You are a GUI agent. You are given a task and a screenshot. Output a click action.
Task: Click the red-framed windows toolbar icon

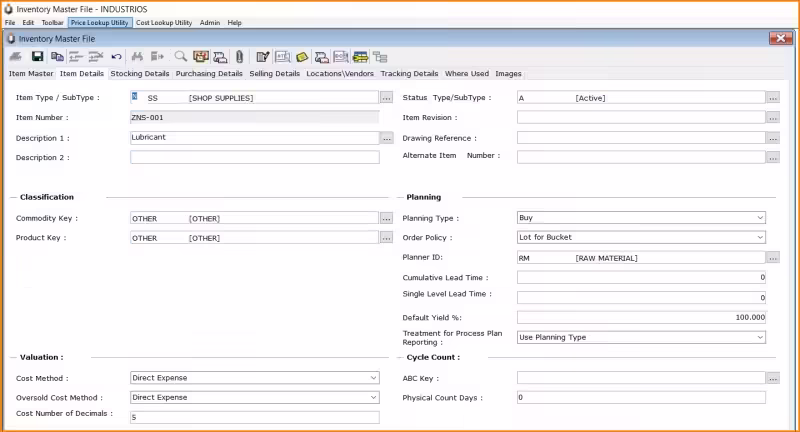[201, 57]
